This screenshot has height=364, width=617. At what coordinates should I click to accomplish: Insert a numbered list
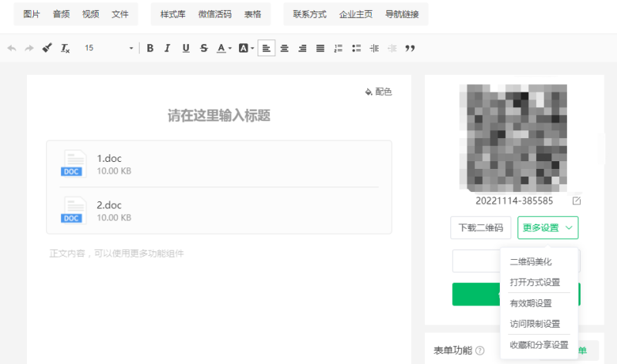pyautogui.click(x=338, y=48)
